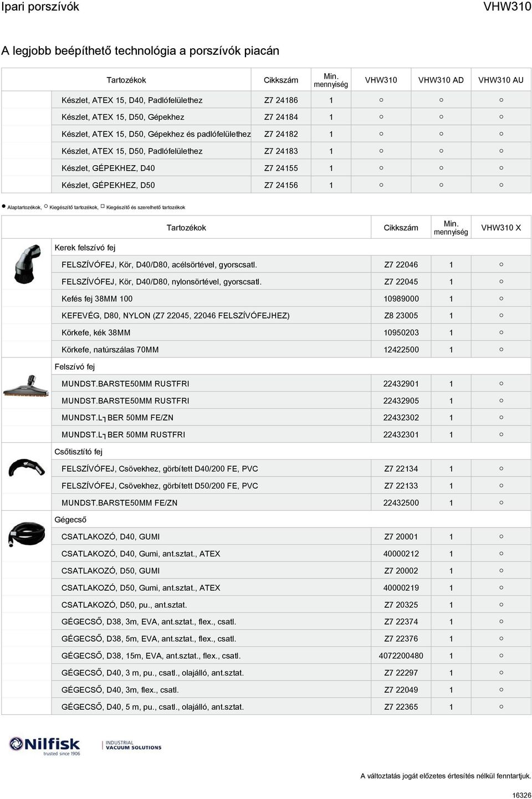Select the VHW310 X circle for Z7 22046

(x=501, y=265)
